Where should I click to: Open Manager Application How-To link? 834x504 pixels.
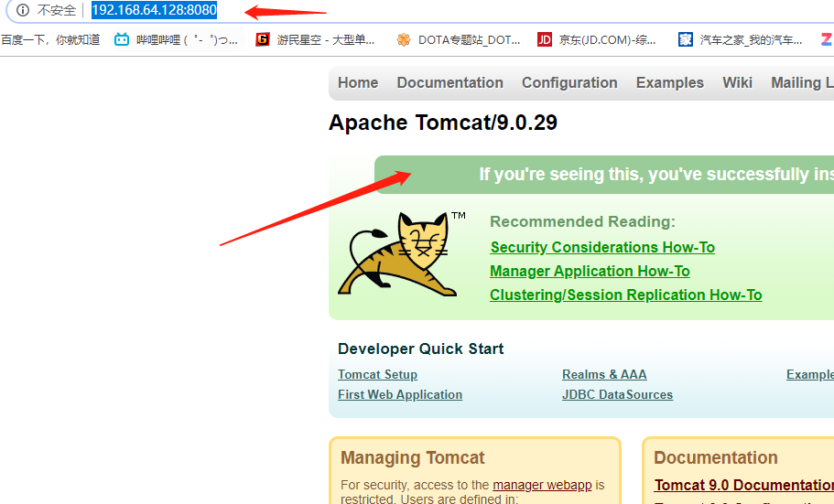(590, 271)
